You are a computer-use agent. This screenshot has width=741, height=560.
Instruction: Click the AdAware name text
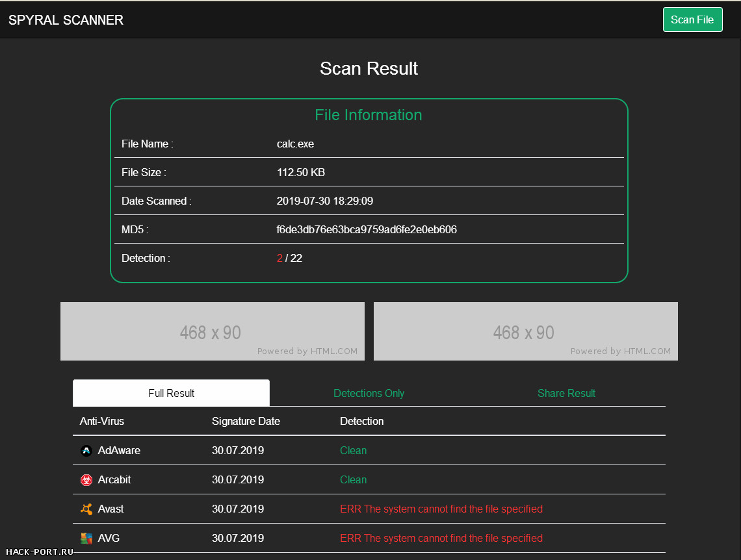click(x=119, y=450)
